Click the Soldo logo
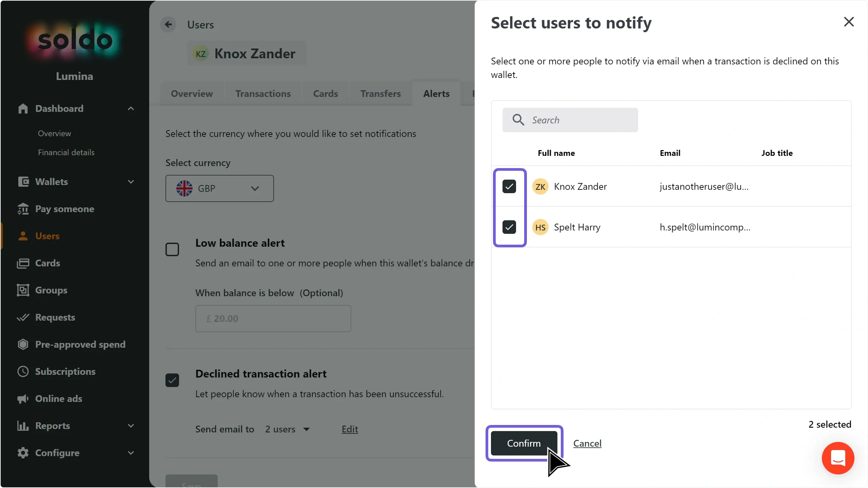The height and width of the screenshot is (488, 868). pos(75,41)
